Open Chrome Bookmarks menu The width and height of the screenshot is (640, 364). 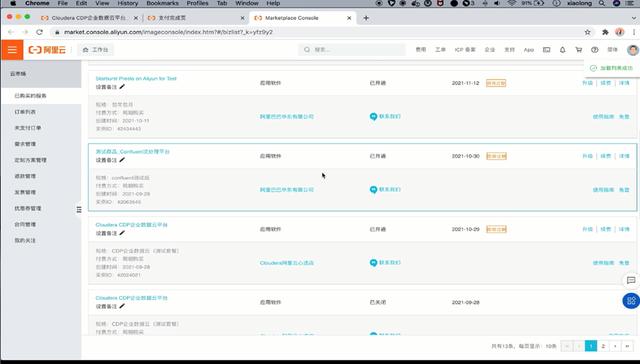pos(162,3)
